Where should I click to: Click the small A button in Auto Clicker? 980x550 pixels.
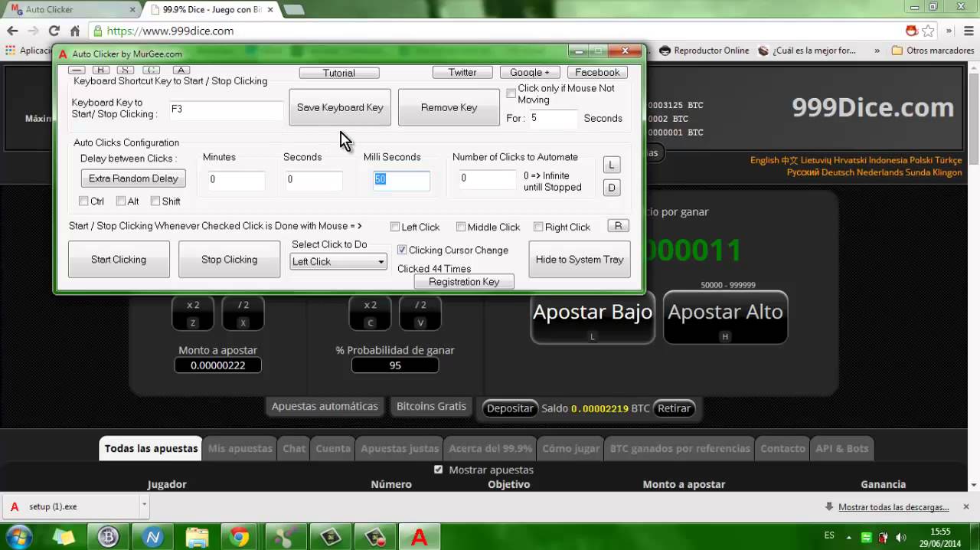tap(181, 70)
